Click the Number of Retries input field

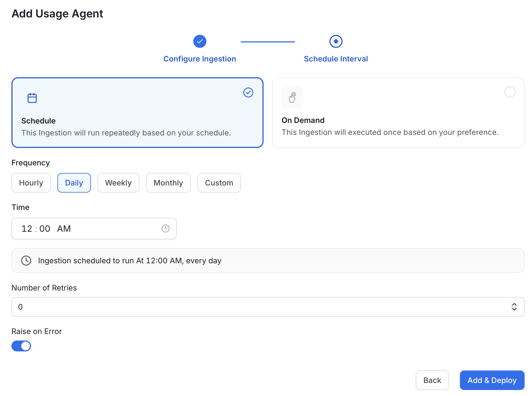point(268,307)
